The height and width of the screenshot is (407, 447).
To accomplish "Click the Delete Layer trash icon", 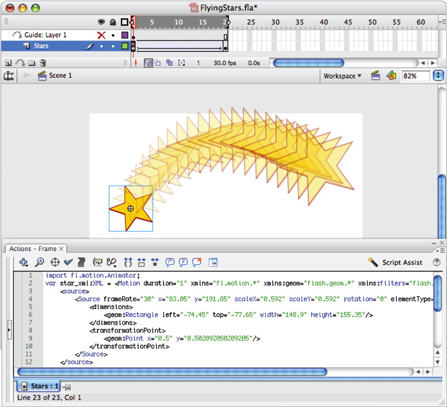I will pos(43,63).
